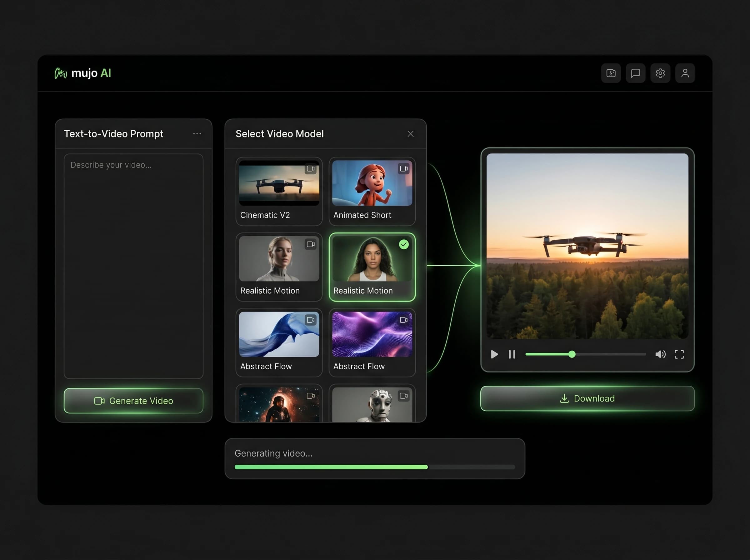Open the Text-to-Video Prompt three-dot menu
This screenshot has width=750, height=560.
coord(197,134)
